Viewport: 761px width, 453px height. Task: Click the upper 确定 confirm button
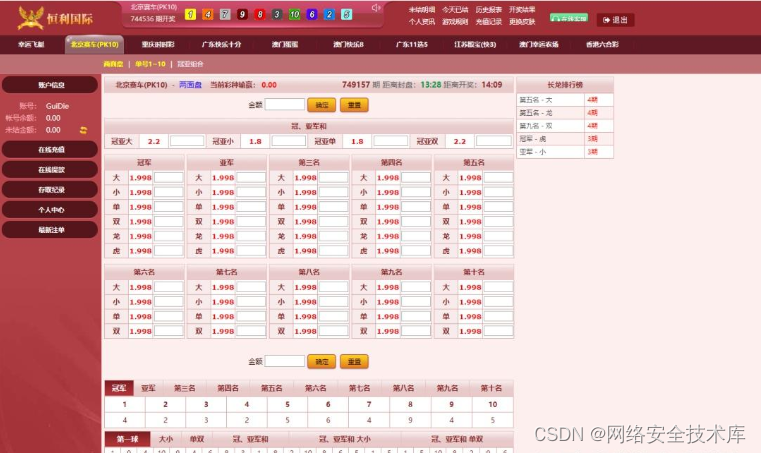[x=322, y=105]
